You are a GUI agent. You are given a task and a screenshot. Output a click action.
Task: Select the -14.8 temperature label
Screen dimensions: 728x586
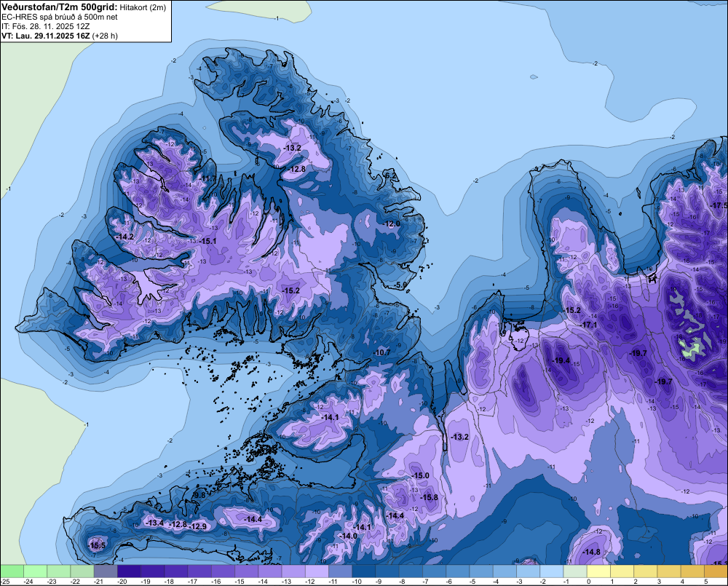592,552
